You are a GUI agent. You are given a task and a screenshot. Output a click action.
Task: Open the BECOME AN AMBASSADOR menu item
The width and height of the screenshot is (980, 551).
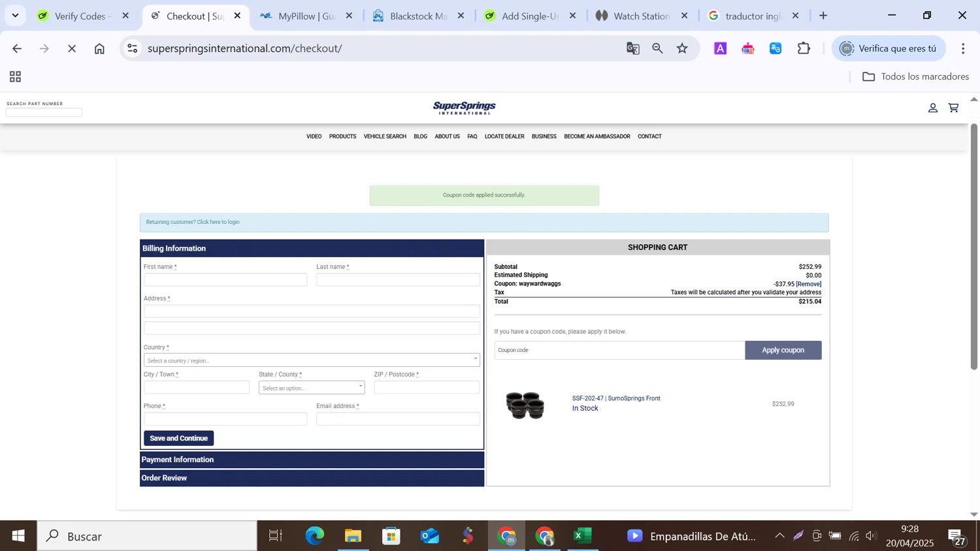597,136
